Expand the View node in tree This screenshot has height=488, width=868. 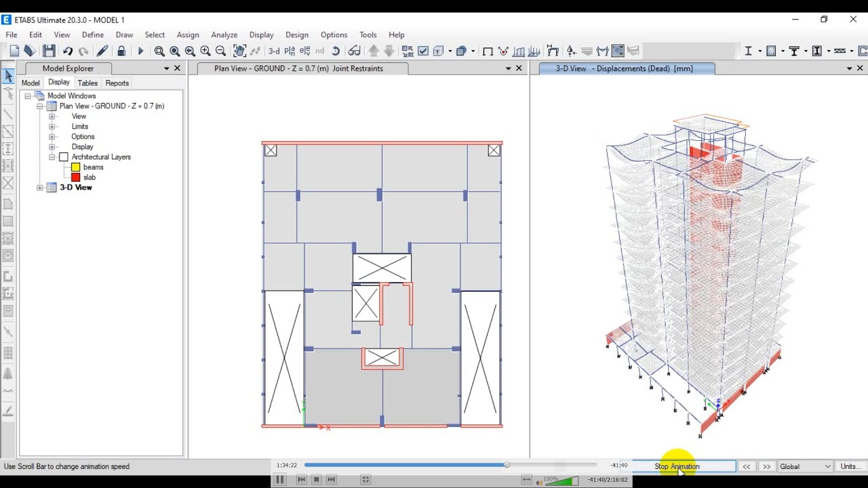[52, 117]
